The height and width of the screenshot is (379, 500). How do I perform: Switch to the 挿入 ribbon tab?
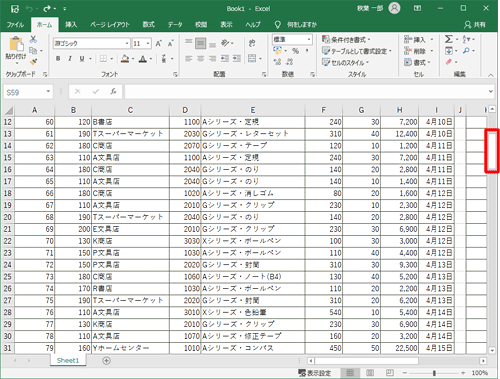[x=71, y=25]
